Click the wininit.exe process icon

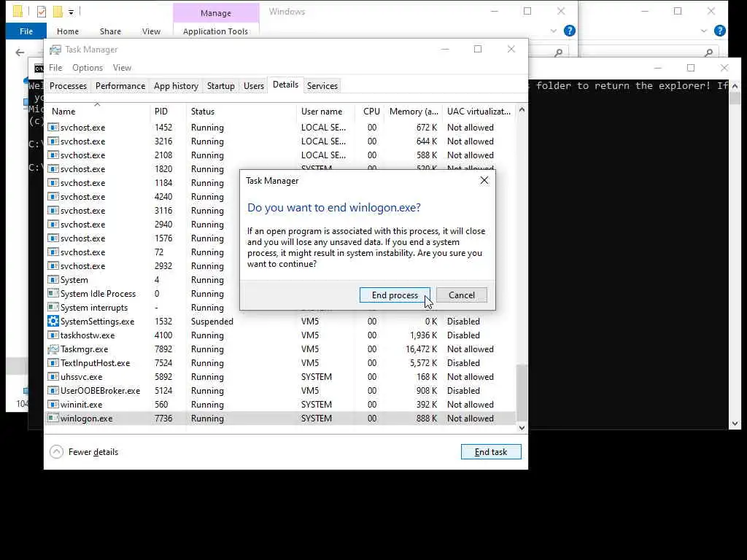coord(53,404)
